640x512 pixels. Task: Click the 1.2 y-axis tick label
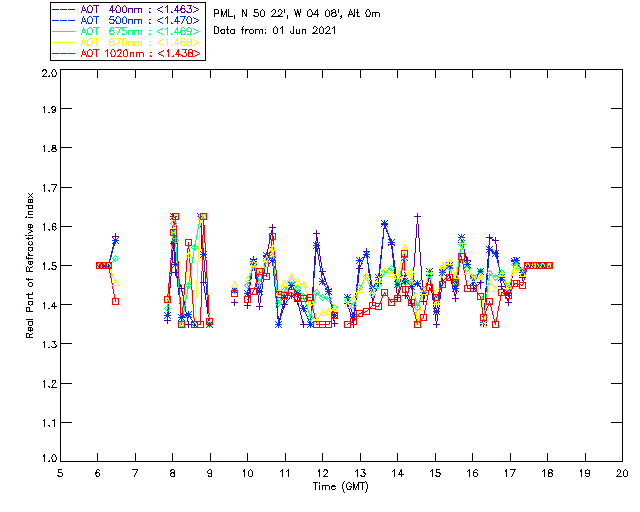coord(49,384)
